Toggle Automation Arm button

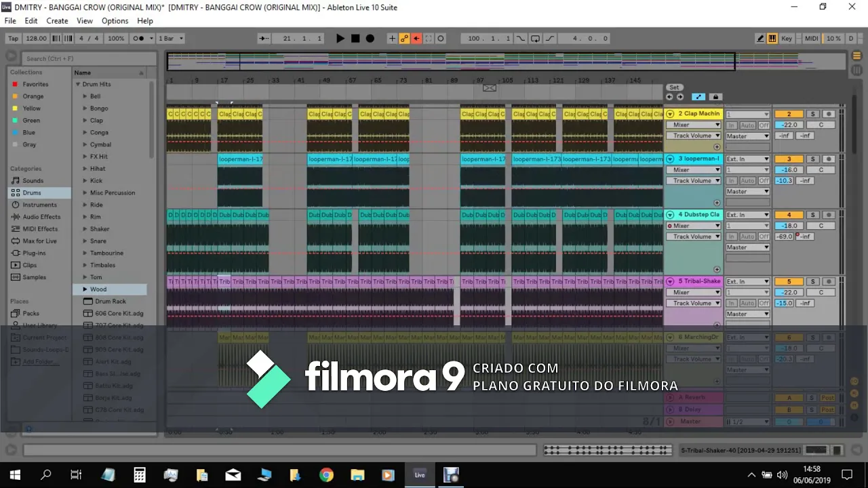point(404,39)
